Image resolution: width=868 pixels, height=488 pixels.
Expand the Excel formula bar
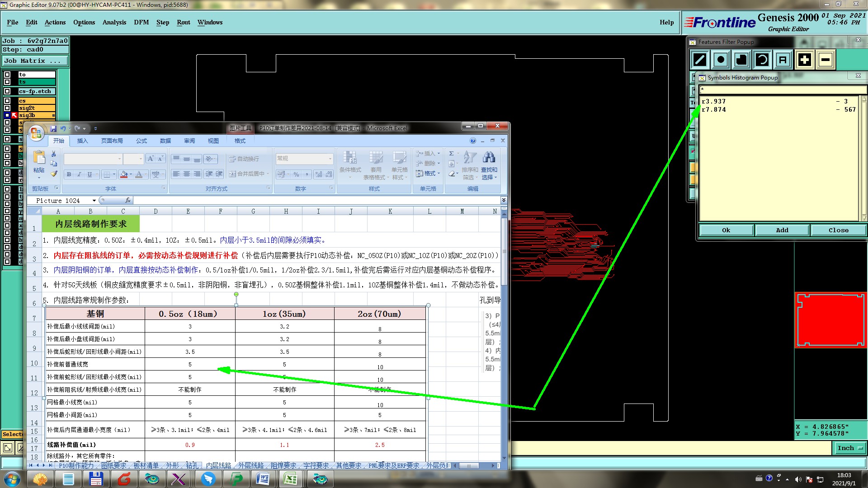504,200
